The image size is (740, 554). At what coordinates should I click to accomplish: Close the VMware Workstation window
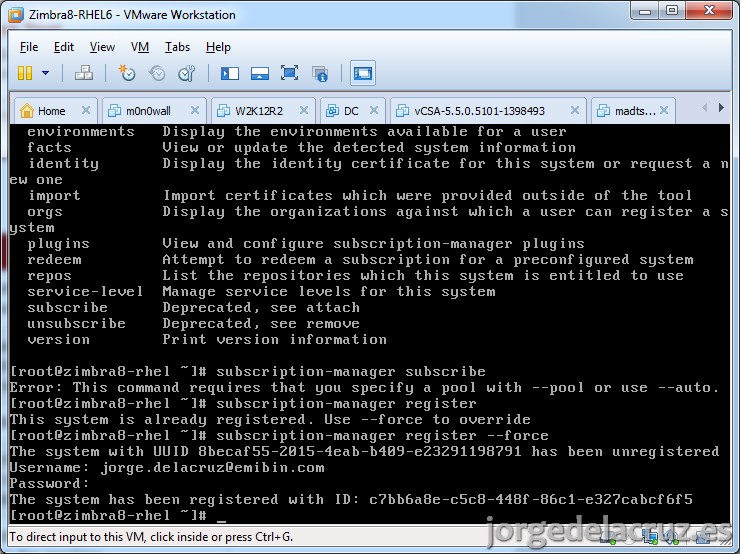point(709,10)
